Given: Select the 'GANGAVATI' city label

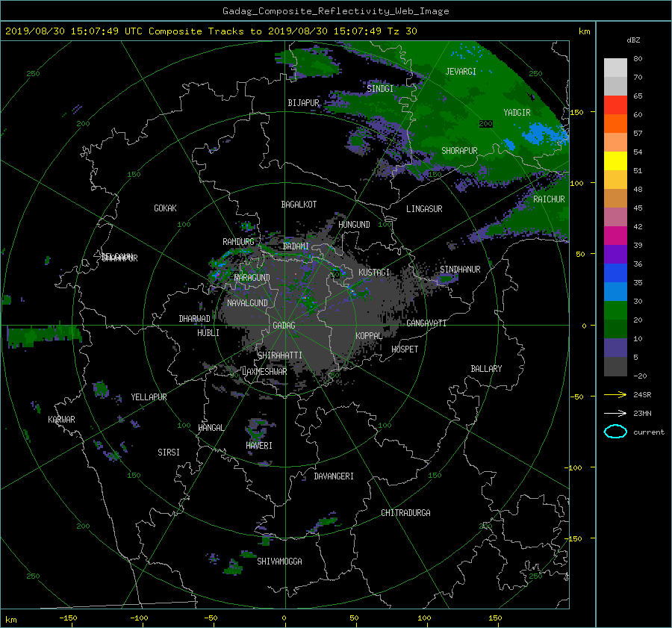Looking at the screenshot, I should [426, 323].
